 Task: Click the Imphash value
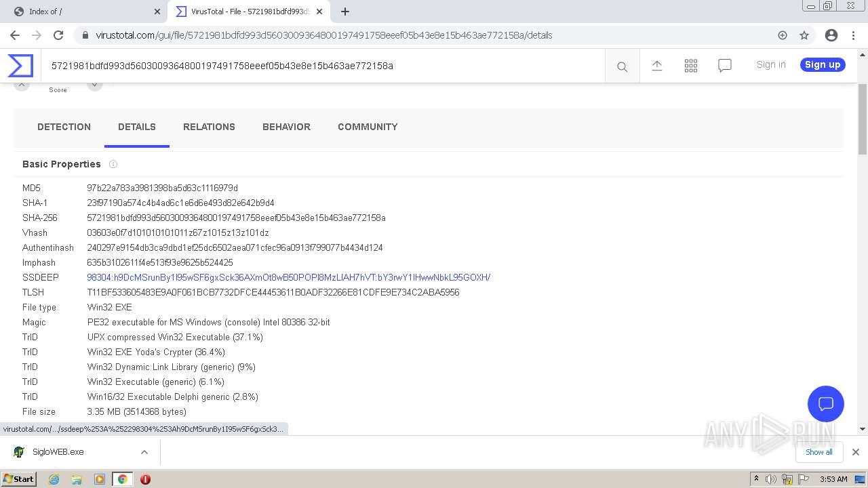(160, 262)
